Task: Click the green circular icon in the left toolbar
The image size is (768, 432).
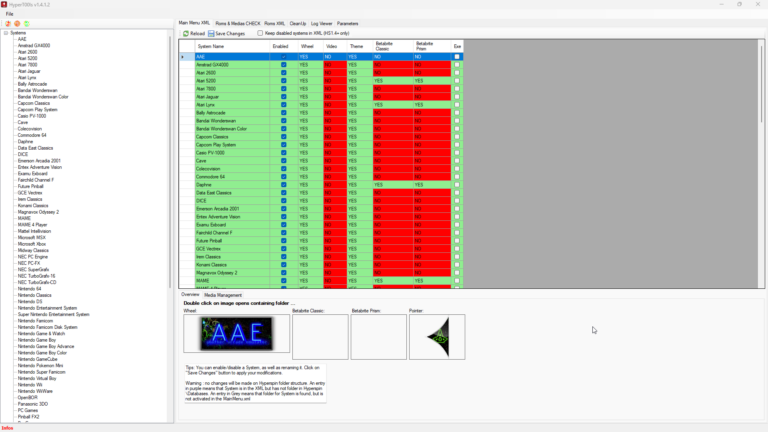Action: [26, 24]
